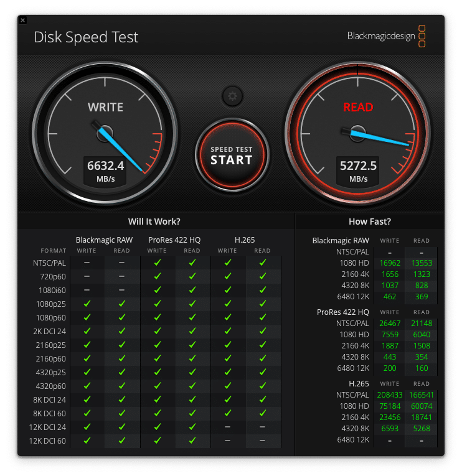Click Blackmagic RAW section label in How Fast
The height and width of the screenshot is (476, 462).
[x=341, y=241]
